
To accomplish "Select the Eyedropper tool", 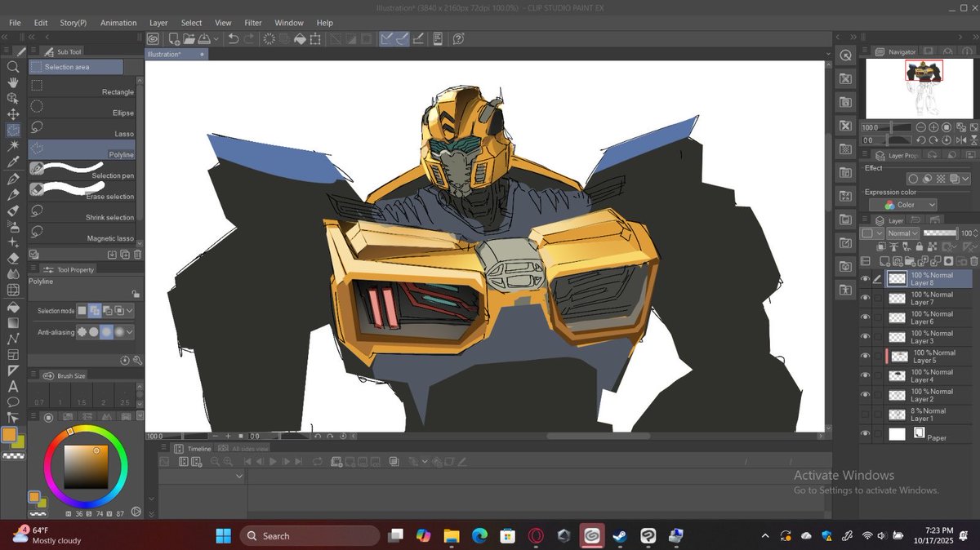I will coord(13,162).
